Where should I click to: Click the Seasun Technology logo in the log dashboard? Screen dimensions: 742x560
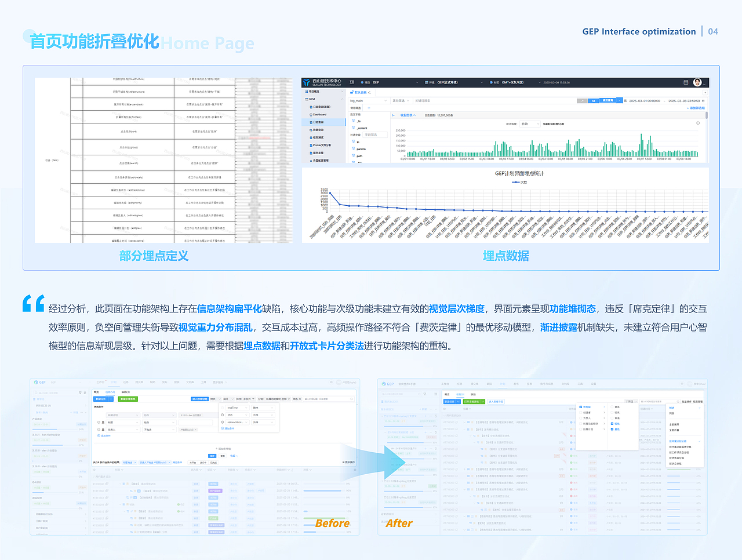(322, 82)
